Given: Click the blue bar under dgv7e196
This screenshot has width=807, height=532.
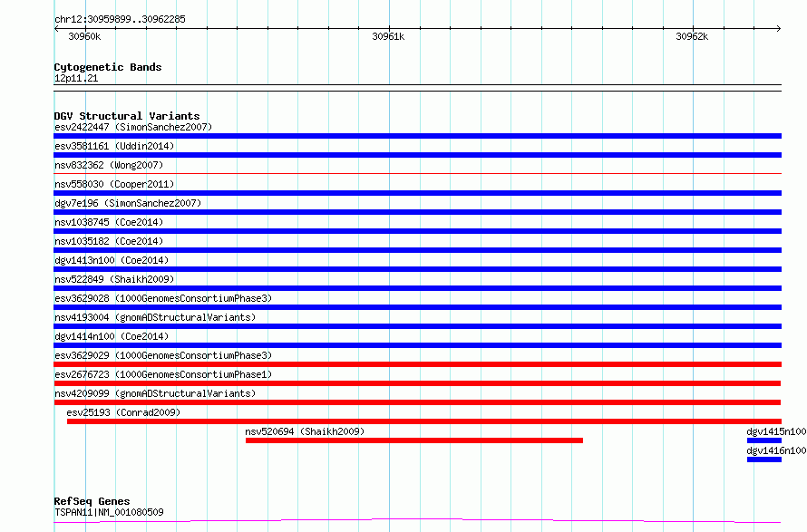Looking at the screenshot, I should click(417, 212).
